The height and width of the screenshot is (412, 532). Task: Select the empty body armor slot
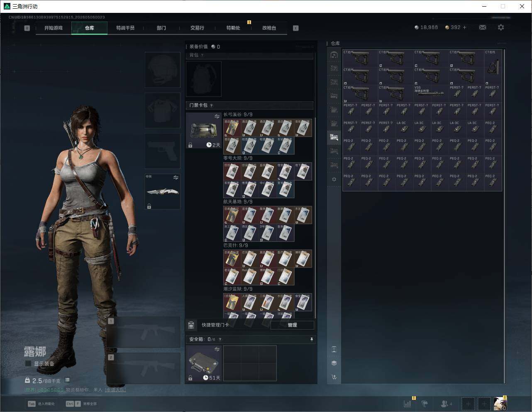point(163,110)
